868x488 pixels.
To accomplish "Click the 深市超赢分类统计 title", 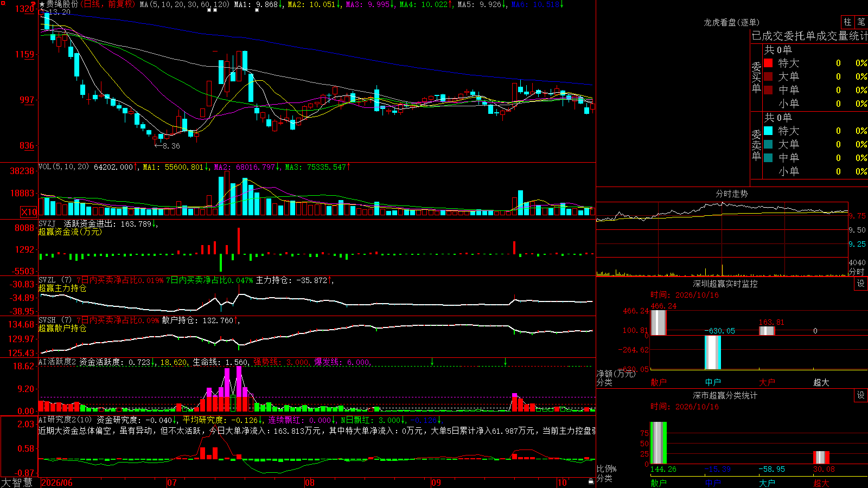I will click(x=725, y=395).
